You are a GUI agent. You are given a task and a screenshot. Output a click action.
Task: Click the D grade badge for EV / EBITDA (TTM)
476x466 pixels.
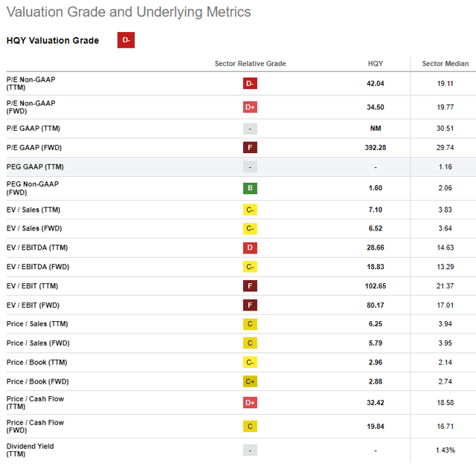[250, 247]
